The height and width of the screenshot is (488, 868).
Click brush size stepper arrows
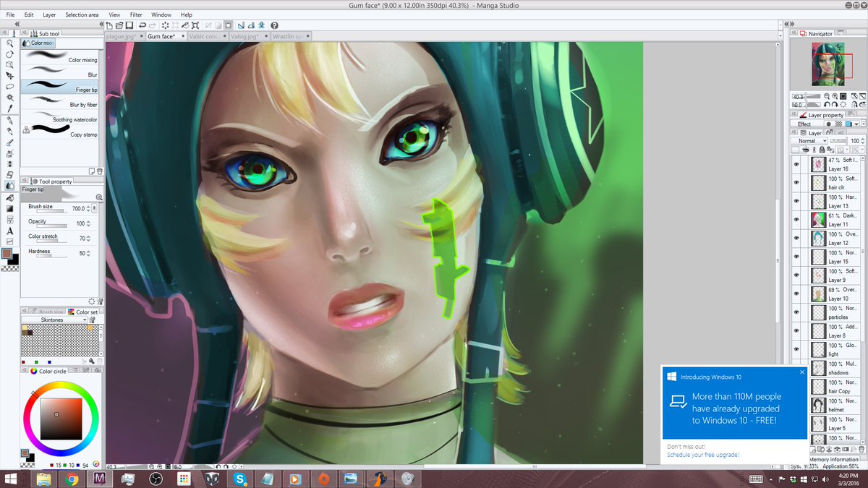click(89, 208)
